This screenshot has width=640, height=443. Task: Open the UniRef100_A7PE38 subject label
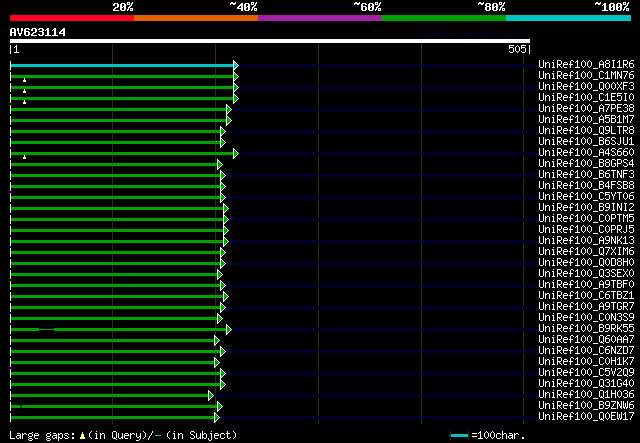click(586, 109)
